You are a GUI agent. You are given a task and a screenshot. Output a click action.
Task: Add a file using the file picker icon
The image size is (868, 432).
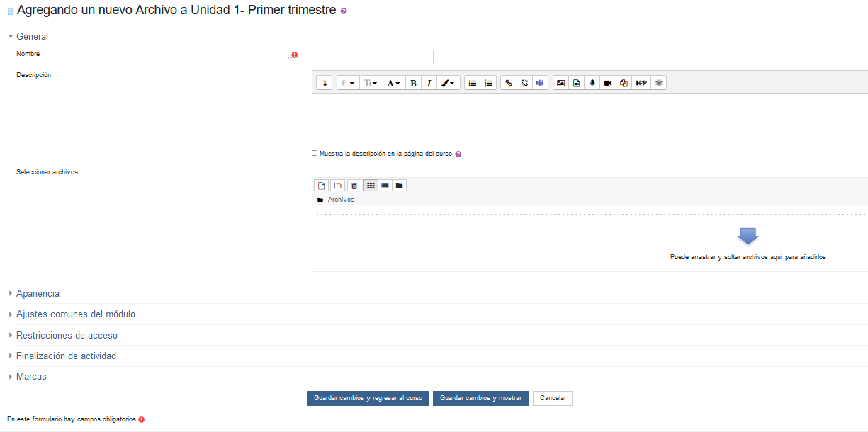pyautogui.click(x=322, y=186)
